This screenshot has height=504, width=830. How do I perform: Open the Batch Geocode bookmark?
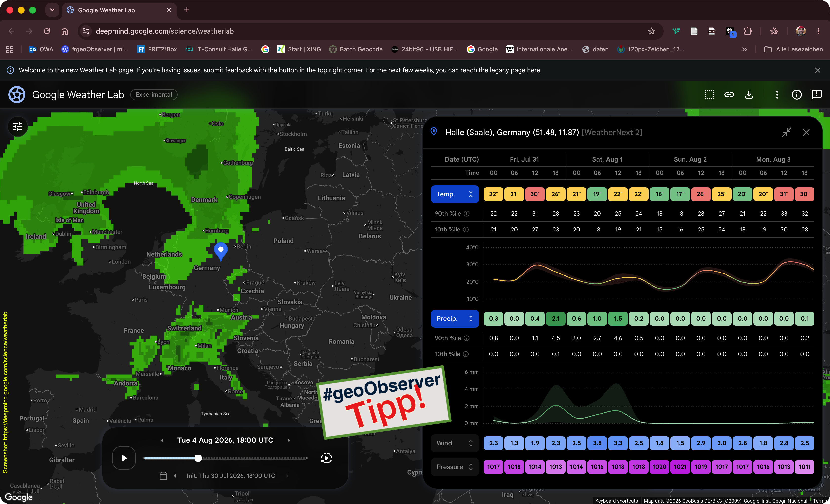pos(356,49)
